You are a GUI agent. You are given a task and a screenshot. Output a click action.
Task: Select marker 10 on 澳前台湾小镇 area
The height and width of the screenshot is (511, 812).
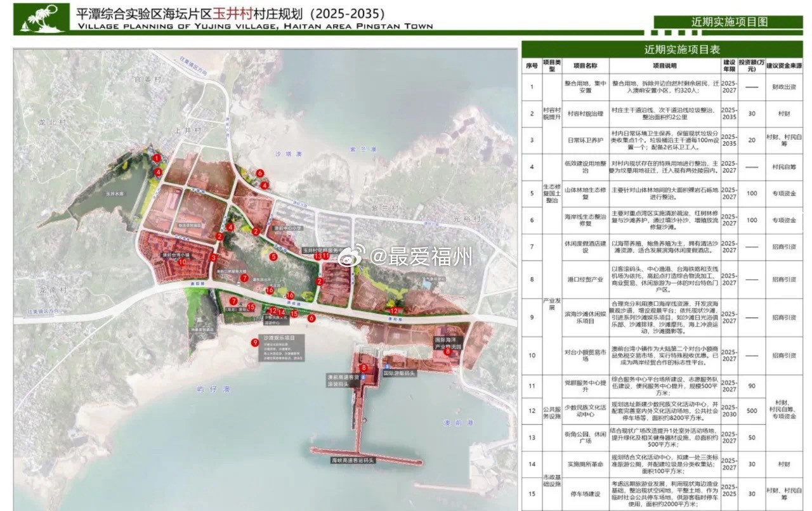tap(183, 262)
